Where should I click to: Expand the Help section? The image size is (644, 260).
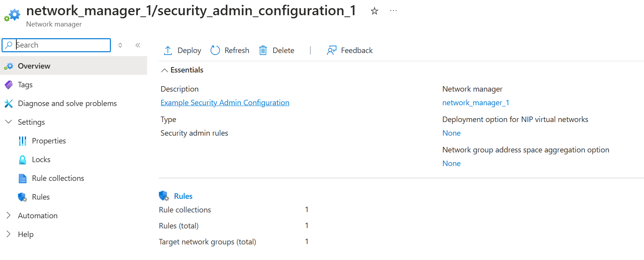pyautogui.click(x=9, y=234)
